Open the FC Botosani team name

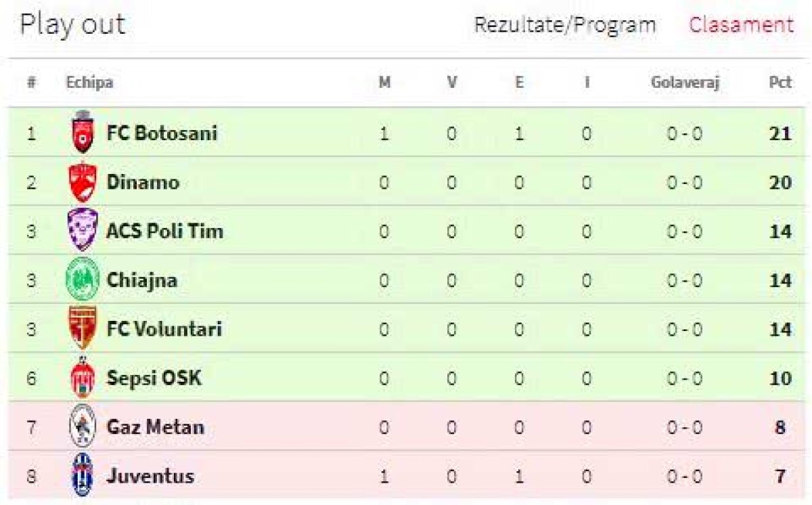click(162, 133)
